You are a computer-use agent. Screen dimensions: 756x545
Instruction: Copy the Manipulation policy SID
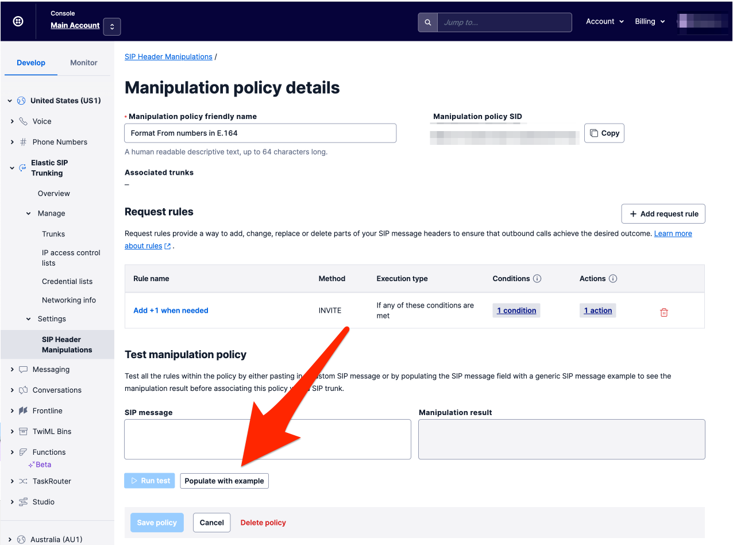tap(604, 133)
